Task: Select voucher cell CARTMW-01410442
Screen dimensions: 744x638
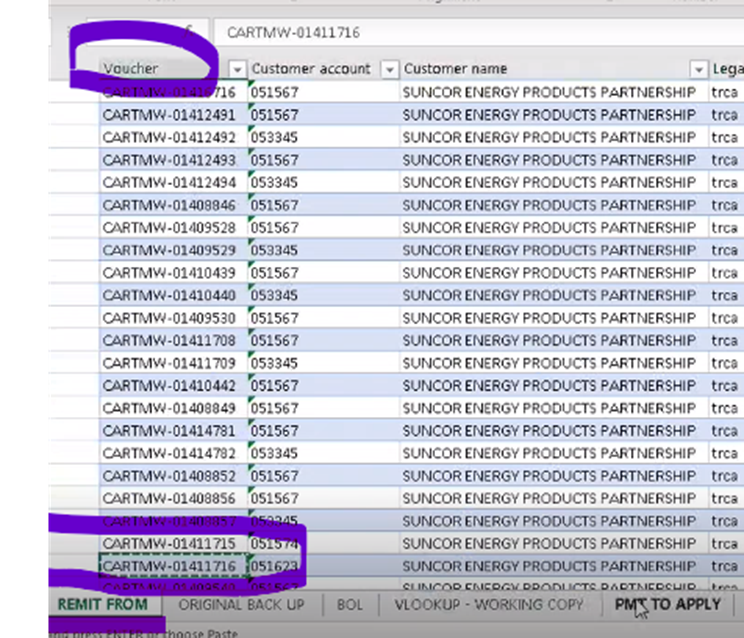Action: point(174,385)
